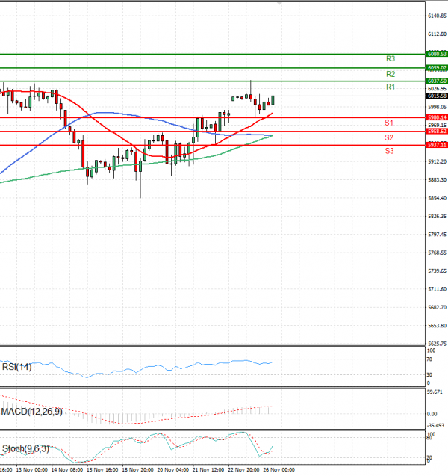
Task: Select the green 6080.53 price tag
Action: (x=437, y=54)
